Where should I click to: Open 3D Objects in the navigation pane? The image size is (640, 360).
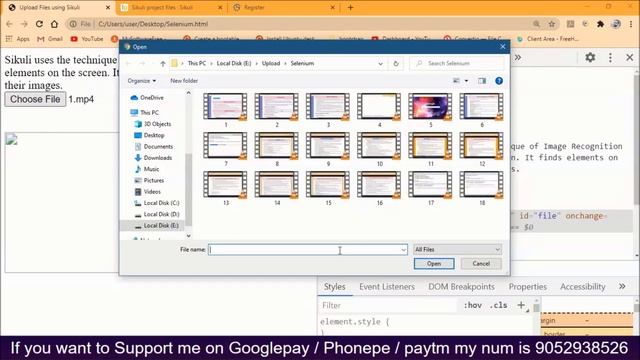157,124
